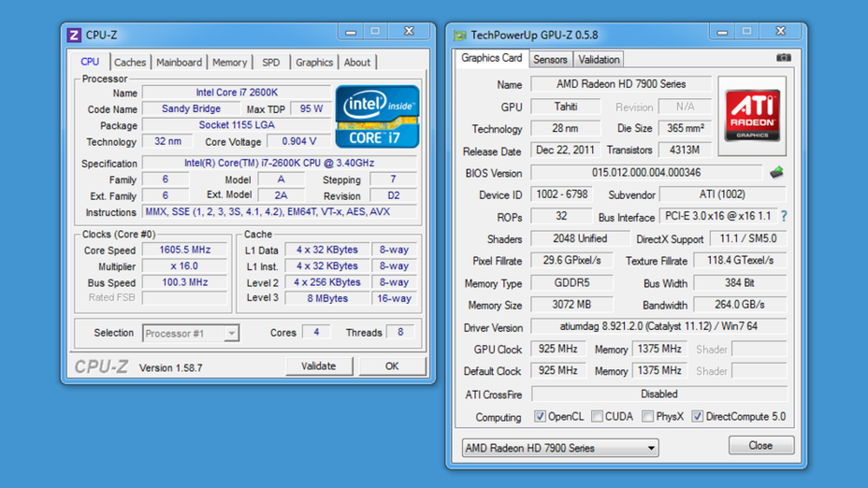Click the CPU-Z title bar Z icon
The height and width of the screenshot is (488, 868).
[74, 35]
